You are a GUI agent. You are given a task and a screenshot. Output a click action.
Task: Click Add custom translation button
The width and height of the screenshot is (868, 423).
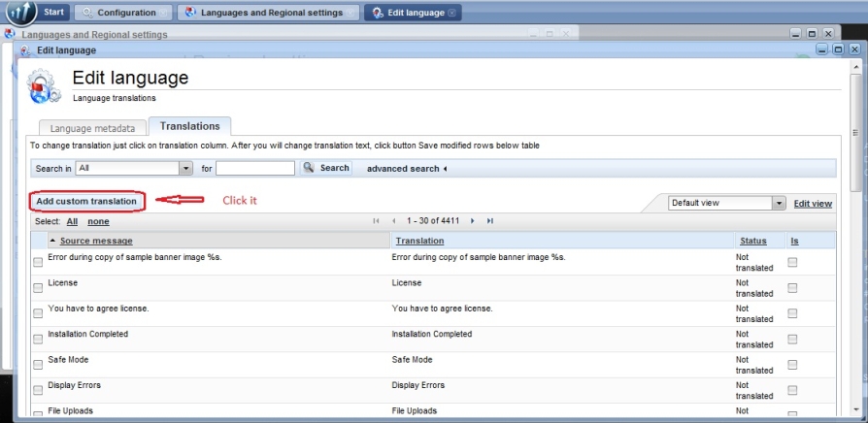[x=86, y=201]
